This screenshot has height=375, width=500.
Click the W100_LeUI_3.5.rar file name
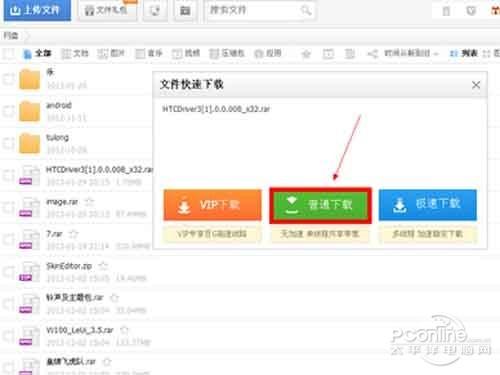80,330
